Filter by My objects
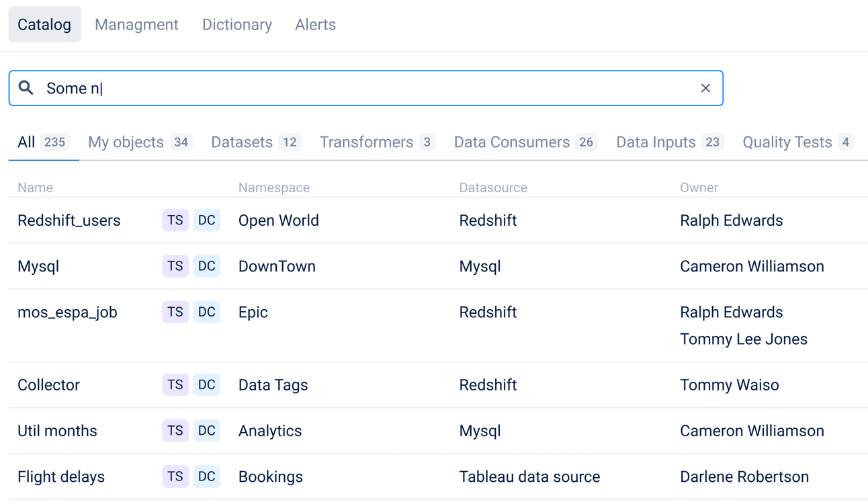 click(139, 142)
